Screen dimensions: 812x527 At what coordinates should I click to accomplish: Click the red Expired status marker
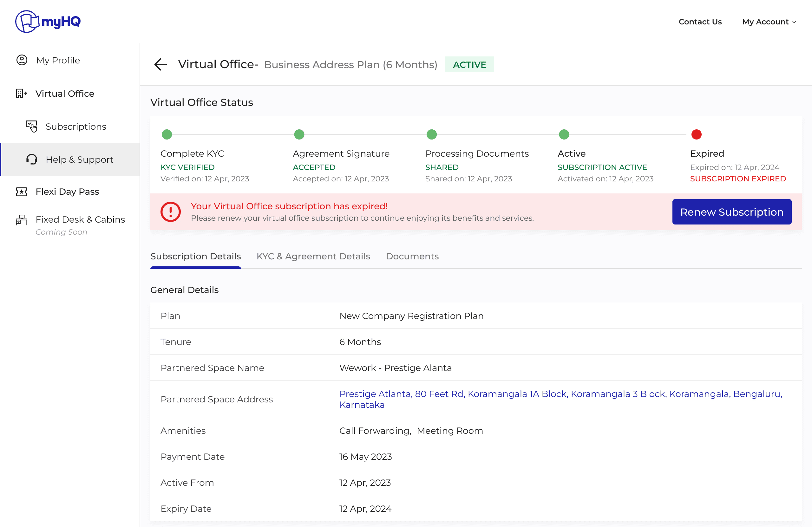(x=696, y=134)
